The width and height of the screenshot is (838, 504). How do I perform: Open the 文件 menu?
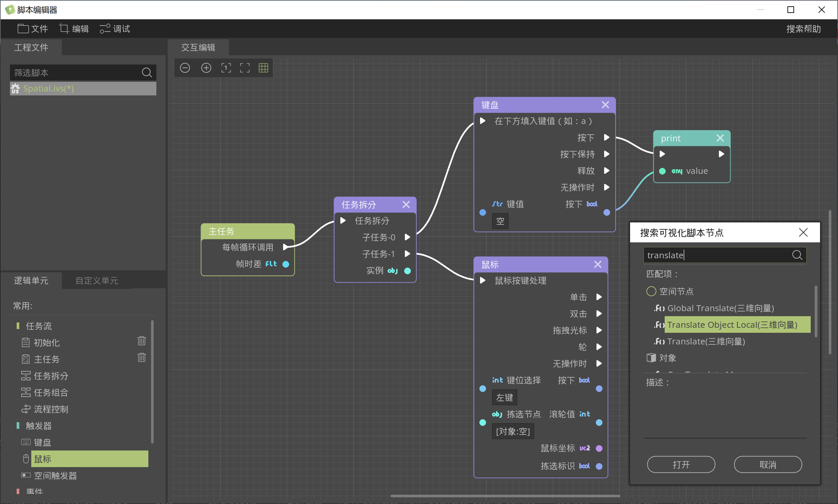point(32,29)
